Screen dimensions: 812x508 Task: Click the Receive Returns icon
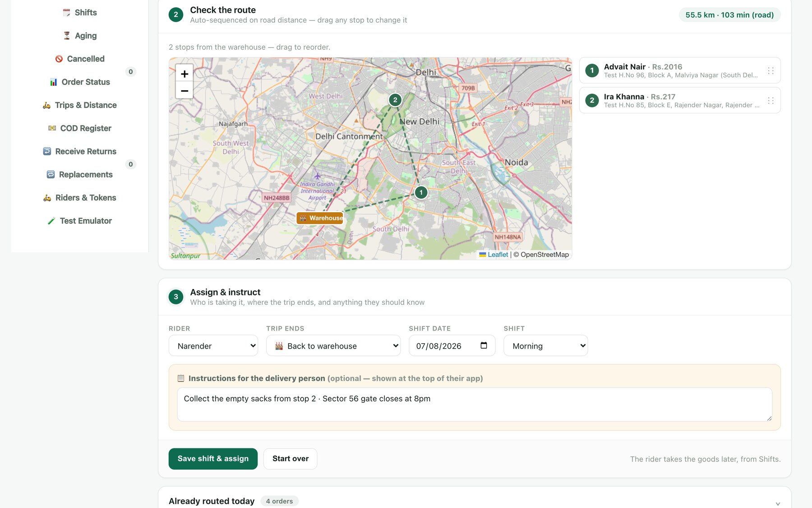(47, 151)
